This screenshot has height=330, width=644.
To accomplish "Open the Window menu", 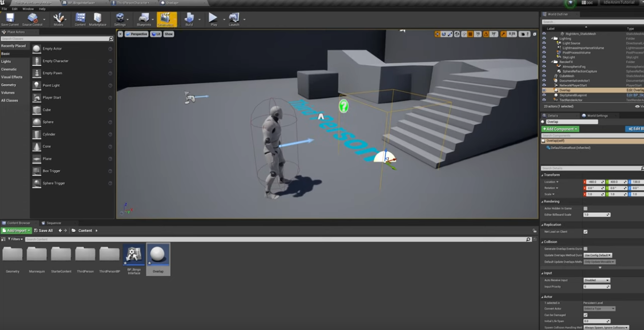I will pyautogui.click(x=28, y=9).
